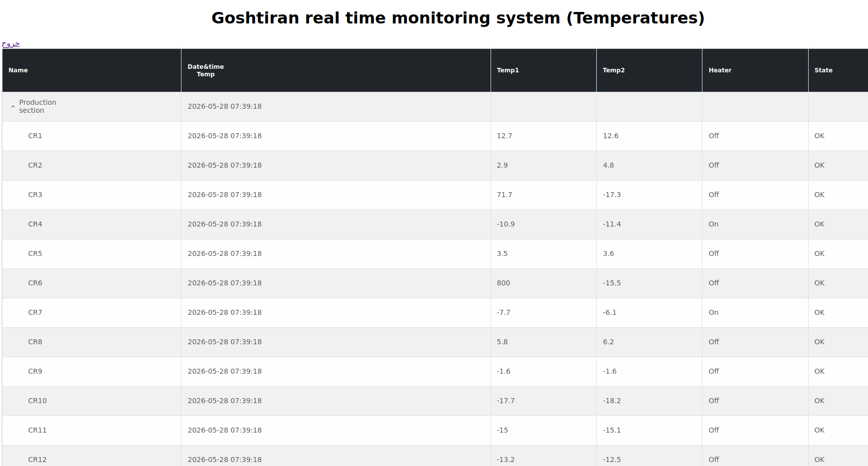Viewport: 868px width, 466px height.
Task: Select the CR11 row name
Action: [37, 430]
